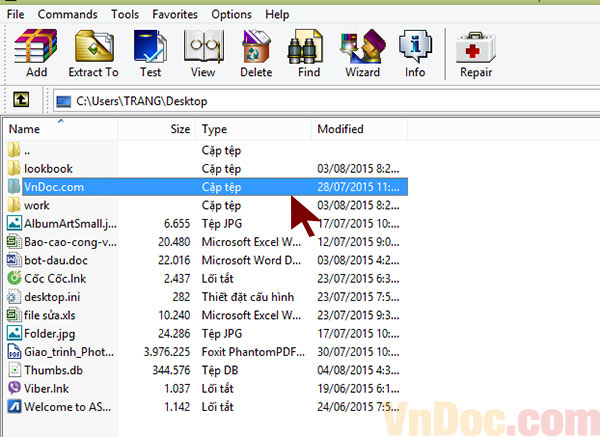Click the modified date 04/08/2015 4:3...

[x=358, y=370]
